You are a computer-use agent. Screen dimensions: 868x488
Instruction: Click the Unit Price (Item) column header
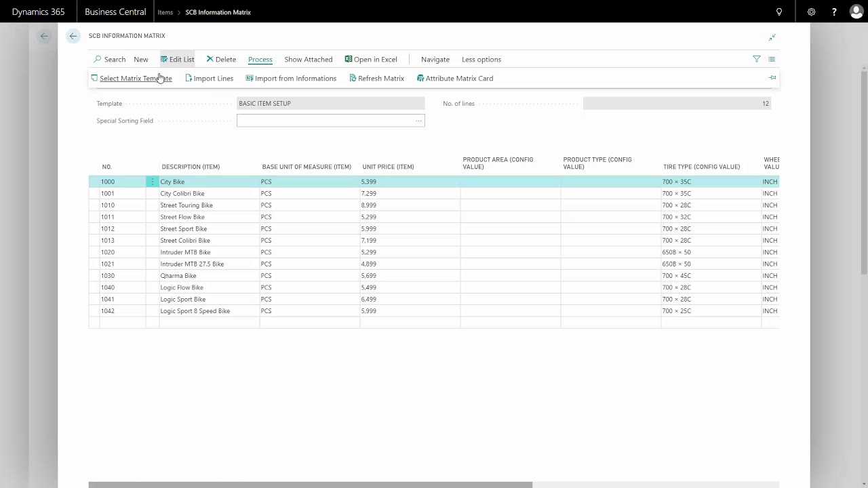tap(388, 167)
